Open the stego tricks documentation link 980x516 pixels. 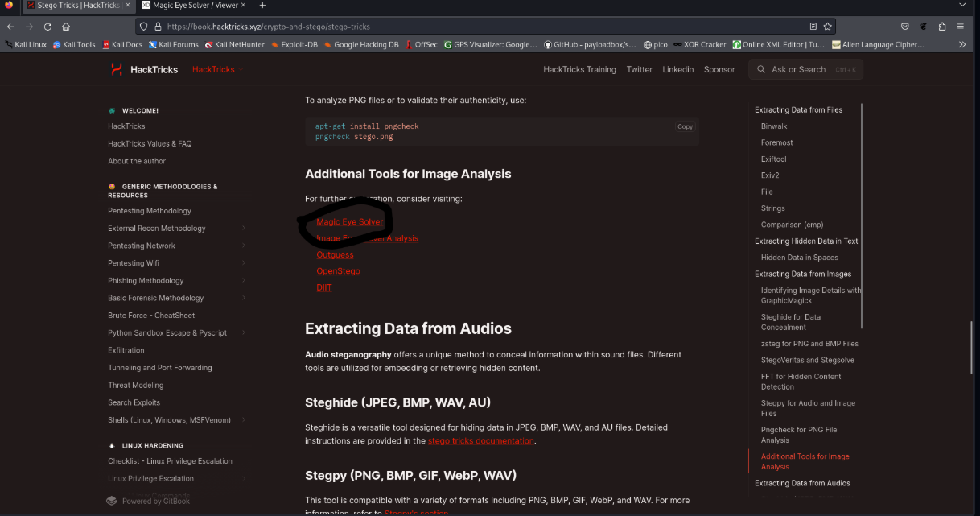pos(480,441)
